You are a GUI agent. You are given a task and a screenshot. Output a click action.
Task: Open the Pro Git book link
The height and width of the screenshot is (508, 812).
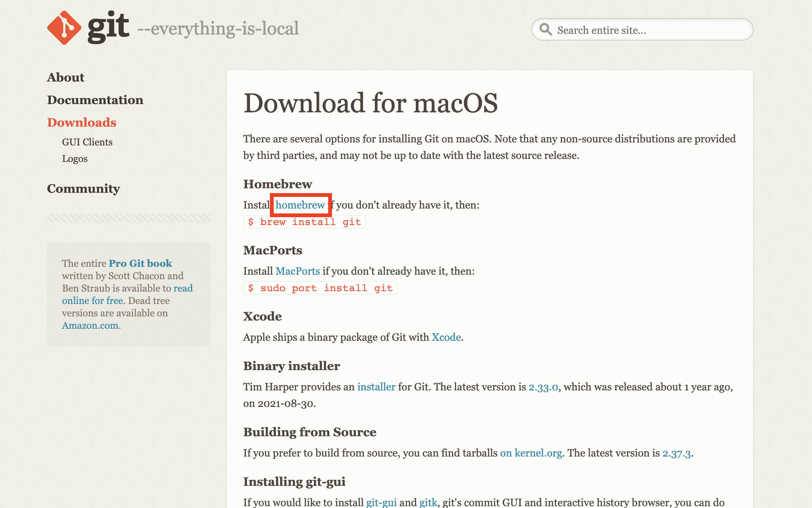140,263
